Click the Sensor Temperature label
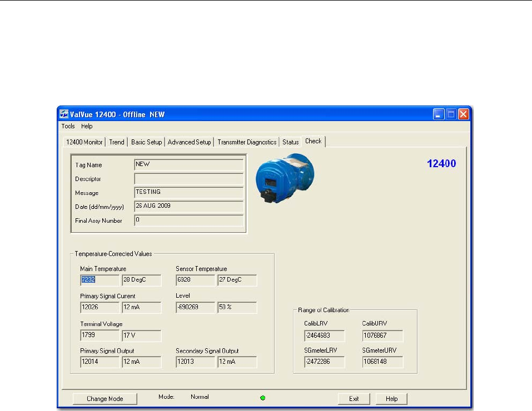Image resolution: width=532 pixels, height=411 pixels. pos(201,269)
